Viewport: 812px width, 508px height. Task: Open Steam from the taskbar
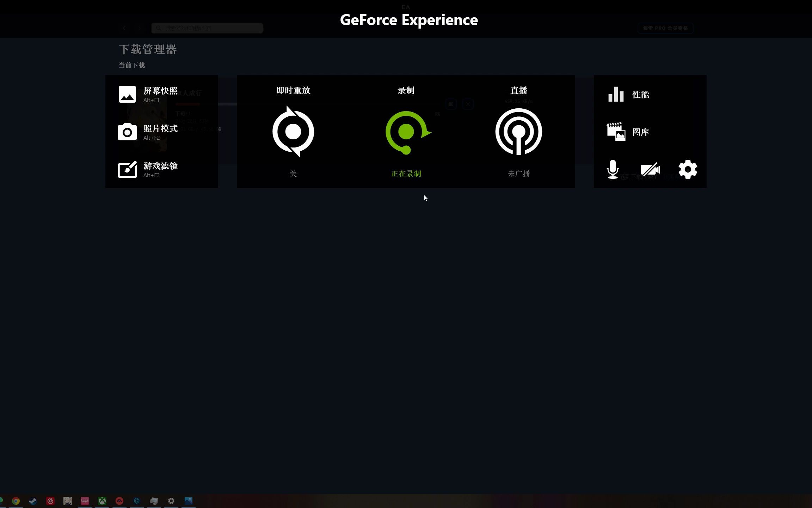tap(33, 501)
